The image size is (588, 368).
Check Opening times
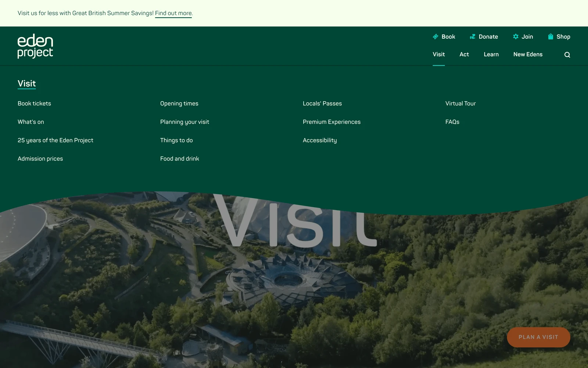tap(179, 103)
